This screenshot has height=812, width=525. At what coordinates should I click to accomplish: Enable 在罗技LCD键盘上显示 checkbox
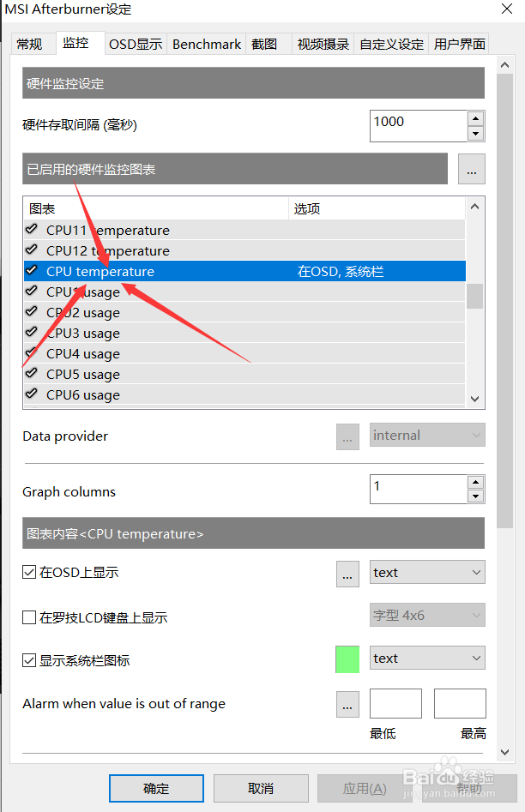[29, 617]
